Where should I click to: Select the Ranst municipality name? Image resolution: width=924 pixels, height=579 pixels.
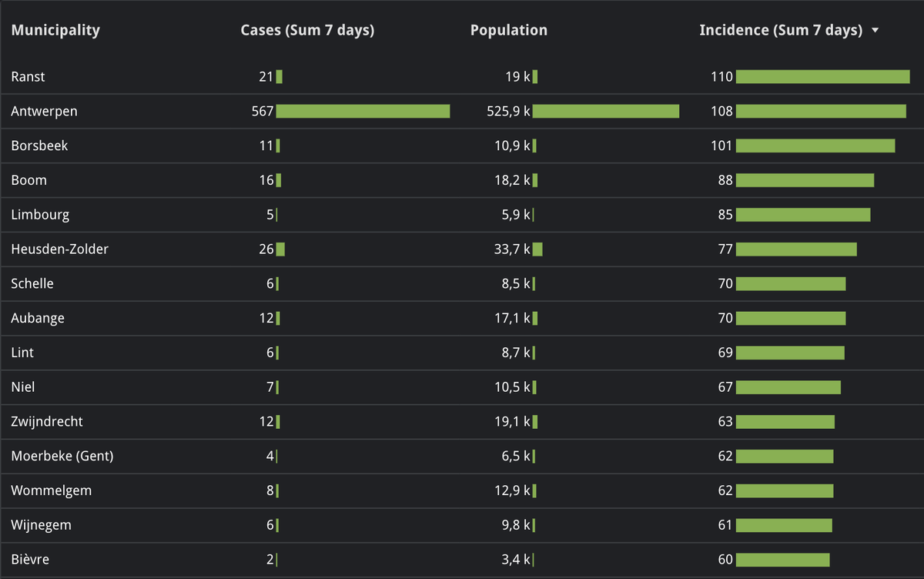[28, 77]
